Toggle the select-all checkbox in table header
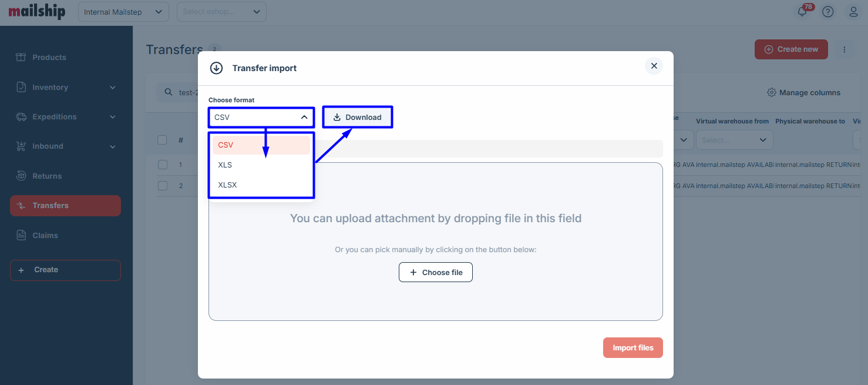This screenshot has width=868, height=385. pos(163,140)
